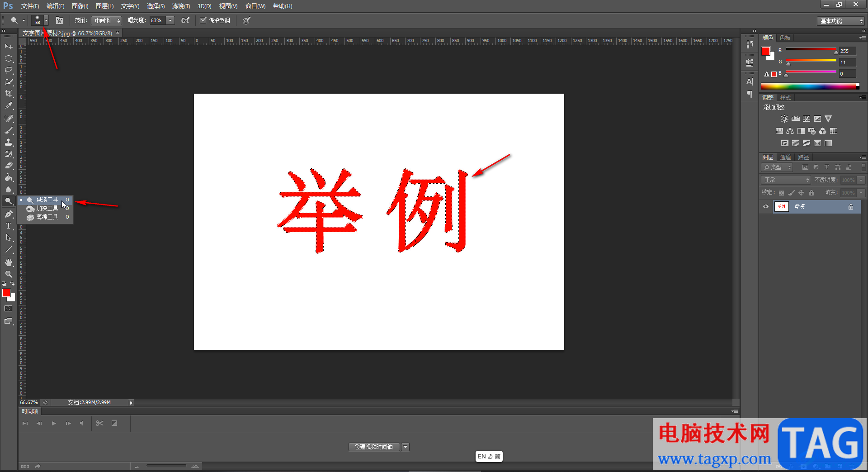Open Color panel options menu
This screenshot has width=868, height=472.
[863, 38]
